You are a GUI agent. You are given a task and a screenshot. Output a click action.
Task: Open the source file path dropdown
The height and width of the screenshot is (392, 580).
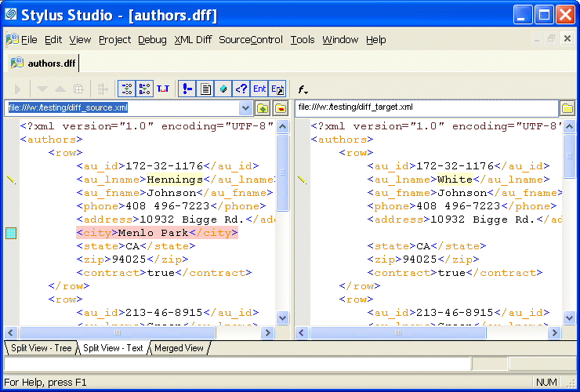[246, 108]
